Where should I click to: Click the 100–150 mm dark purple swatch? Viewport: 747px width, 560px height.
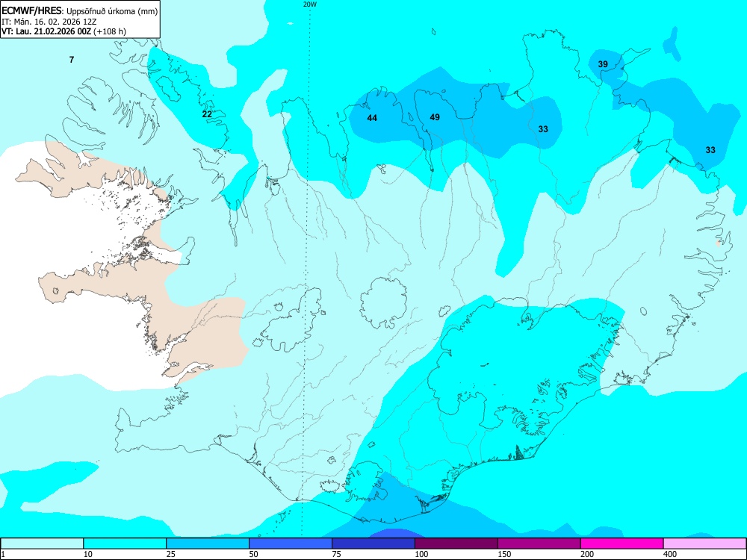(456, 544)
